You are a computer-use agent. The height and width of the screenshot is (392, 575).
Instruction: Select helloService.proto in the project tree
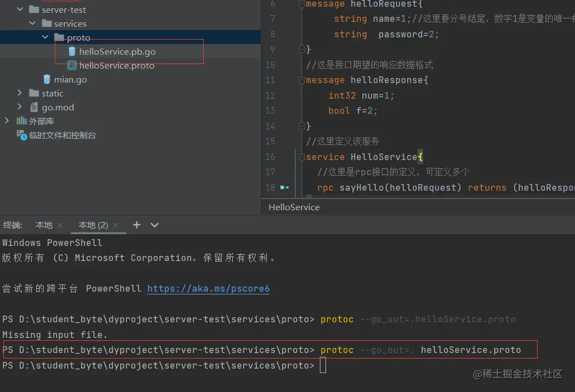[115, 65]
